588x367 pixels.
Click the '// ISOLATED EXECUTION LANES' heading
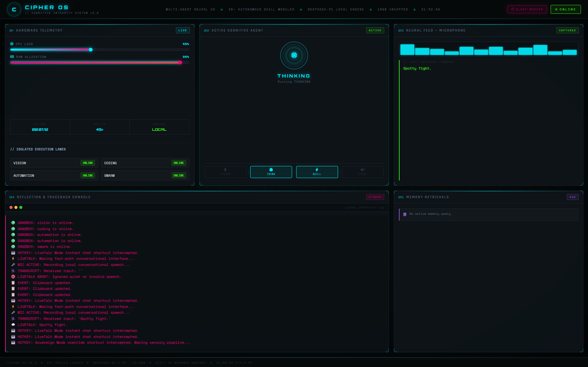coord(38,149)
